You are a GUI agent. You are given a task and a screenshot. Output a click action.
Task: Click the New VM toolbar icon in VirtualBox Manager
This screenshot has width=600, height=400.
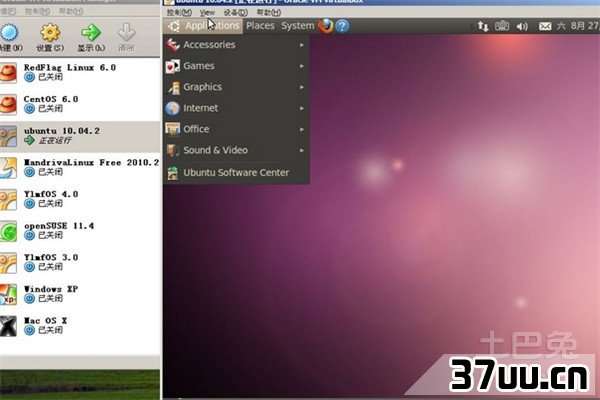(x=9, y=32)
